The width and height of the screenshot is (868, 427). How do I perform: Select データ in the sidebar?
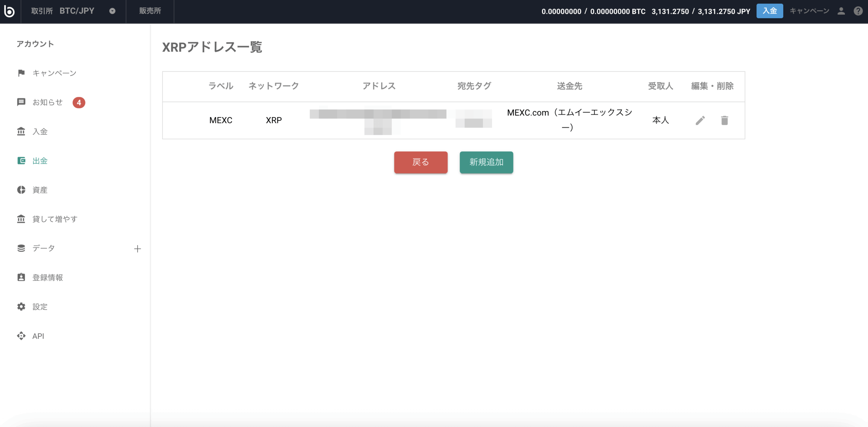tap(43, 248)
